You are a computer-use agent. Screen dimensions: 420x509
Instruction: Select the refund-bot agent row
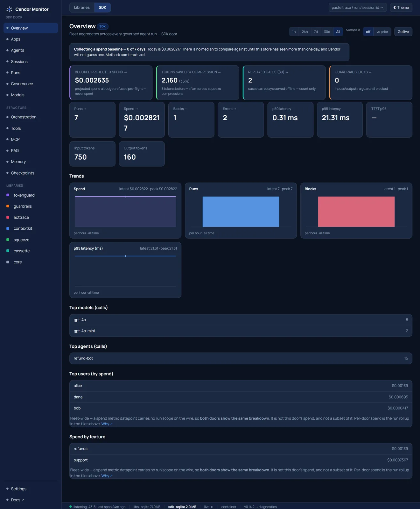pyautogui.click(x=241, y=358)
